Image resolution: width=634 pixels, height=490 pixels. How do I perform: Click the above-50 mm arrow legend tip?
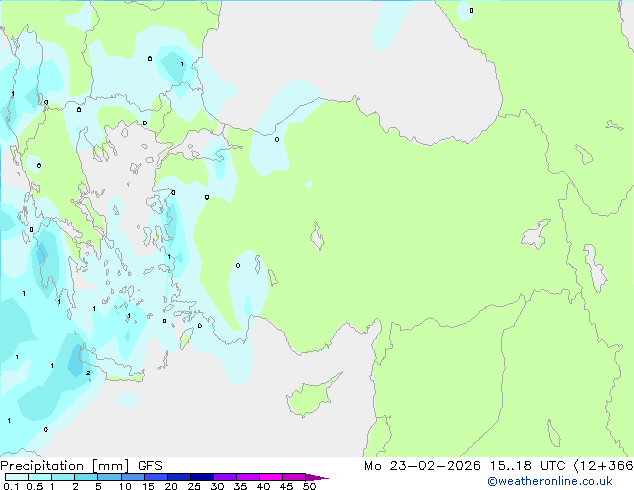[317, 477]
